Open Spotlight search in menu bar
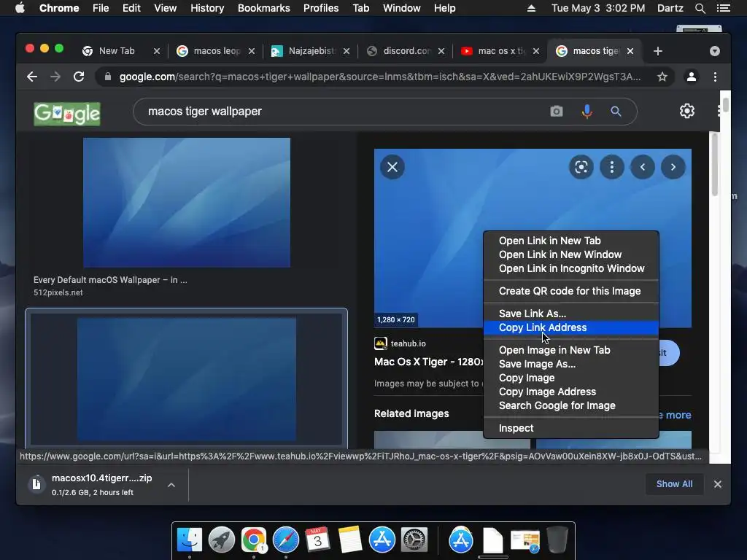 point(700,8)
